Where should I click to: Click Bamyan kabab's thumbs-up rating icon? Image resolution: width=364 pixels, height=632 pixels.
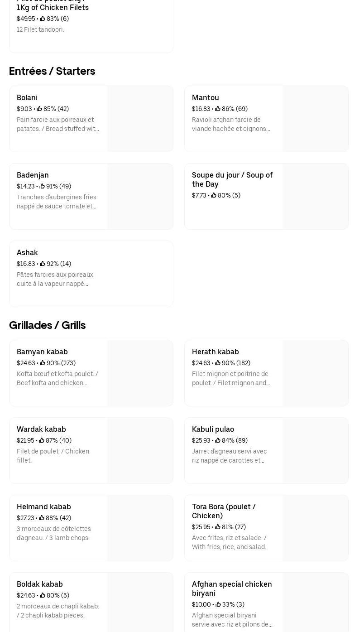click(x=43, y=363)
